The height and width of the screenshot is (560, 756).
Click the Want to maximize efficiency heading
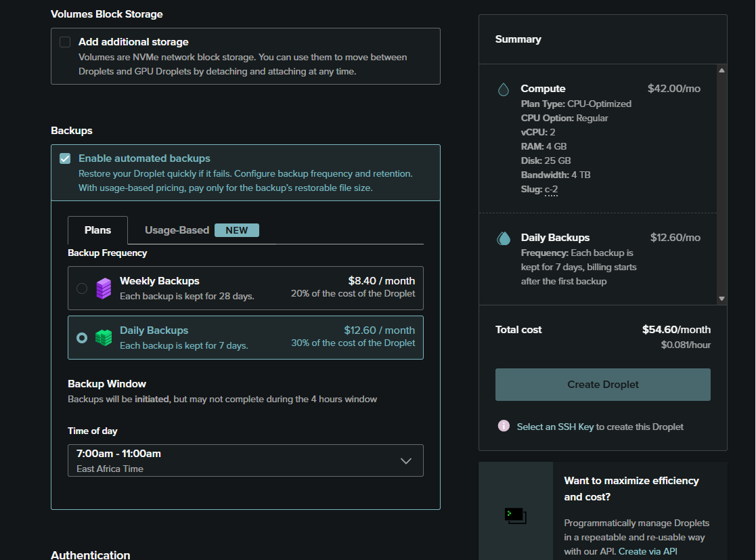tap(631, 489)
